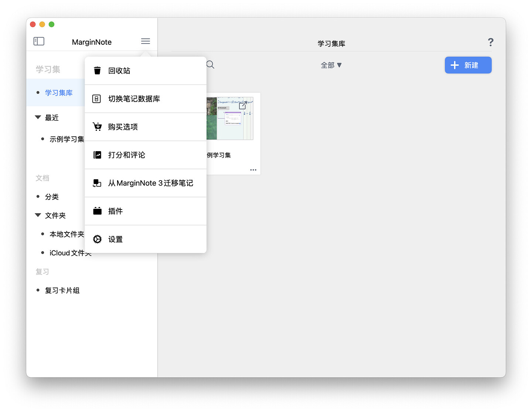Click the migrate icon for MarginNote 3
The height and width of the screenshot is (412, 532).
point(97,183)
